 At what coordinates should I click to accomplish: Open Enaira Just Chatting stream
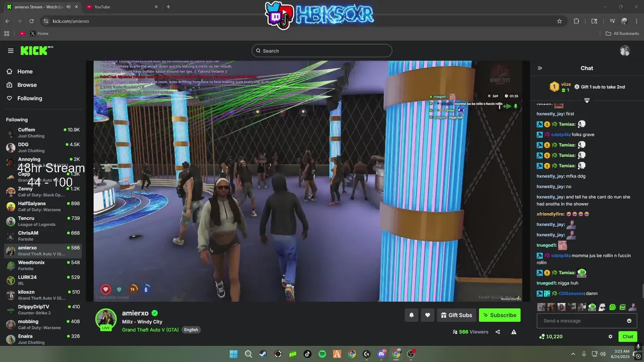click(43, 339)
